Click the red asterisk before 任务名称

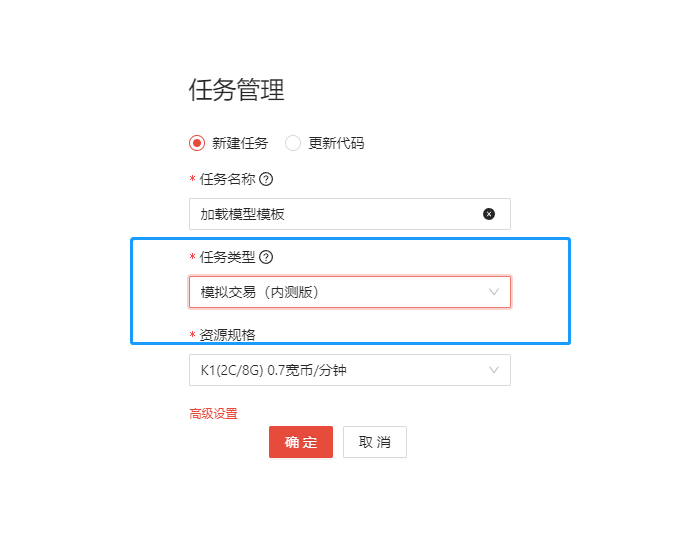click(x=192, y=180)
